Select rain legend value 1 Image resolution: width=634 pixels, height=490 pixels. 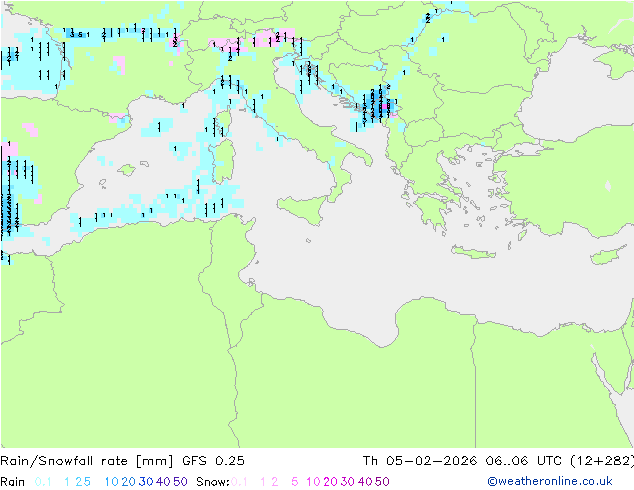67,482
